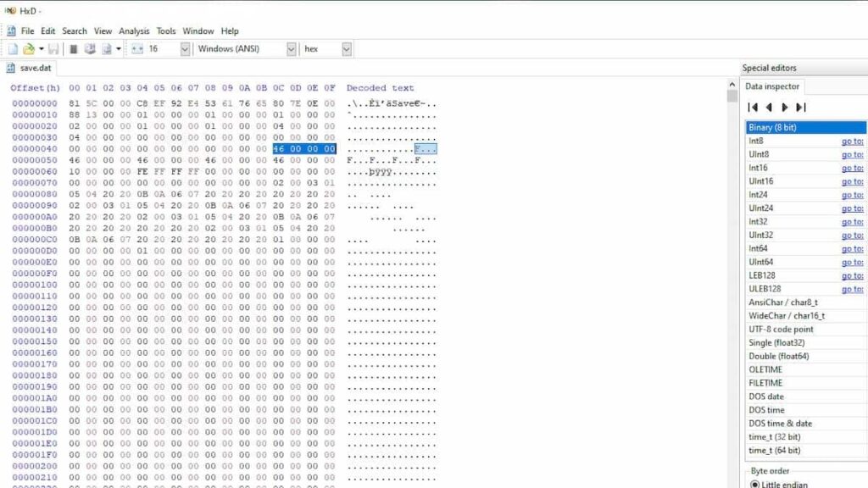
Task: Open the bytes per row dropdown (16)
Action: point(185,49)
